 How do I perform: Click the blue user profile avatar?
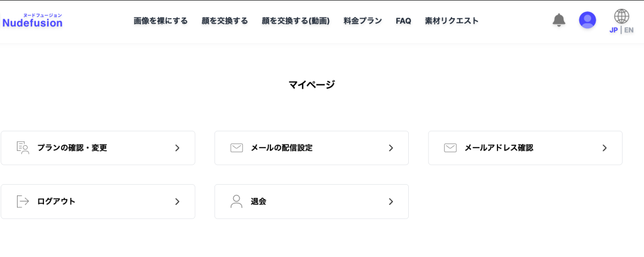587,20
